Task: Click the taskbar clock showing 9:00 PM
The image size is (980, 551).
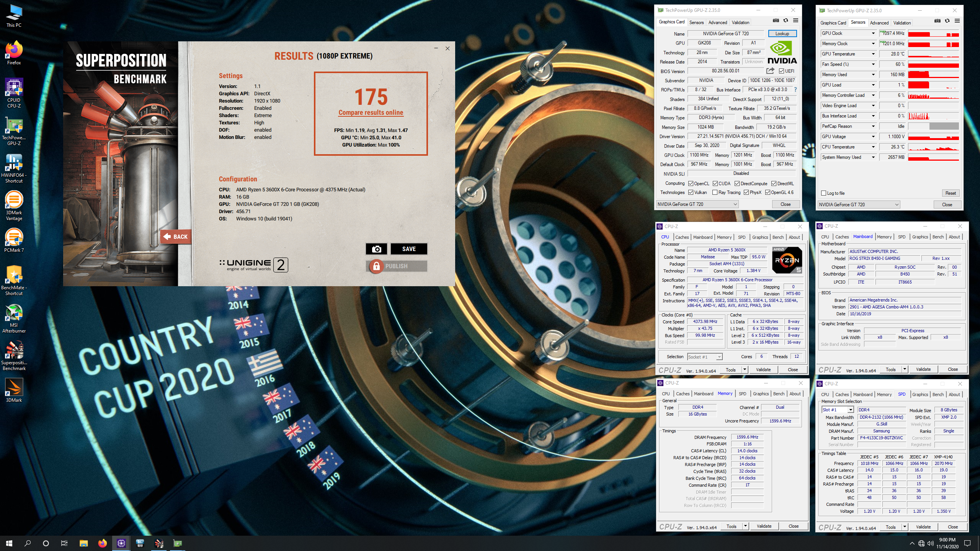Action: click(947, 543)
